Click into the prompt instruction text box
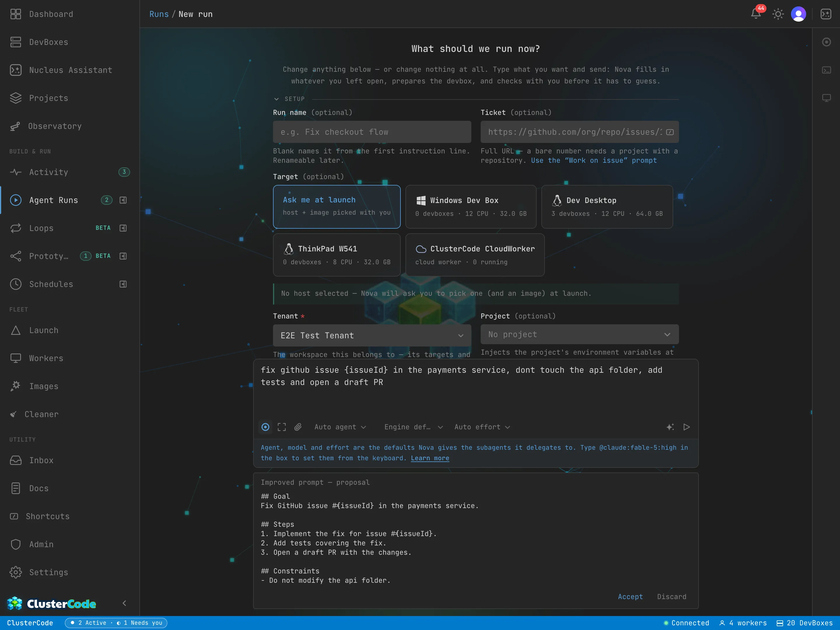This screenshot has width=840, height=630. point(475,388)
